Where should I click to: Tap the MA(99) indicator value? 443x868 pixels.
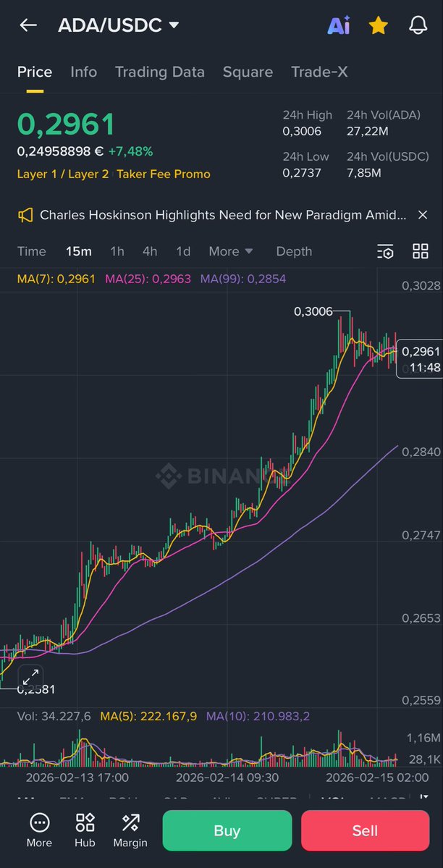pyautogui.click(x=243, y=279)
